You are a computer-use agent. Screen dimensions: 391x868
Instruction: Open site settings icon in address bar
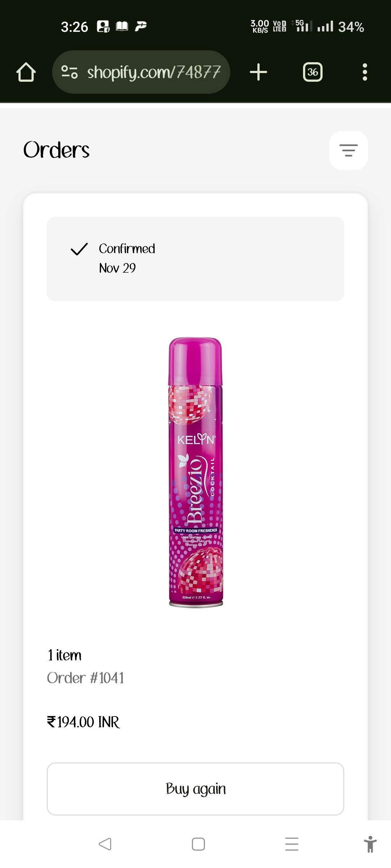coord(69,72)
